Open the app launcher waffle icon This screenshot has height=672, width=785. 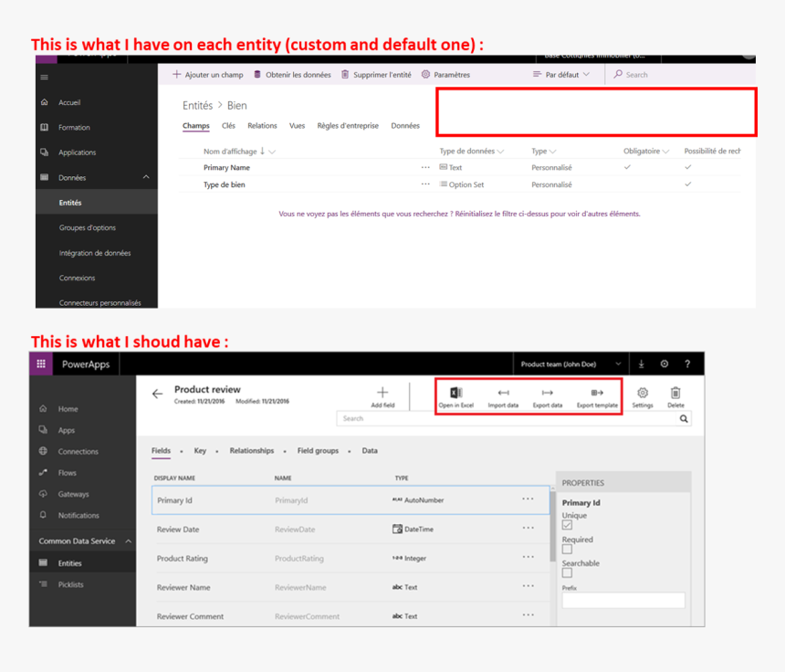(41, 364)
